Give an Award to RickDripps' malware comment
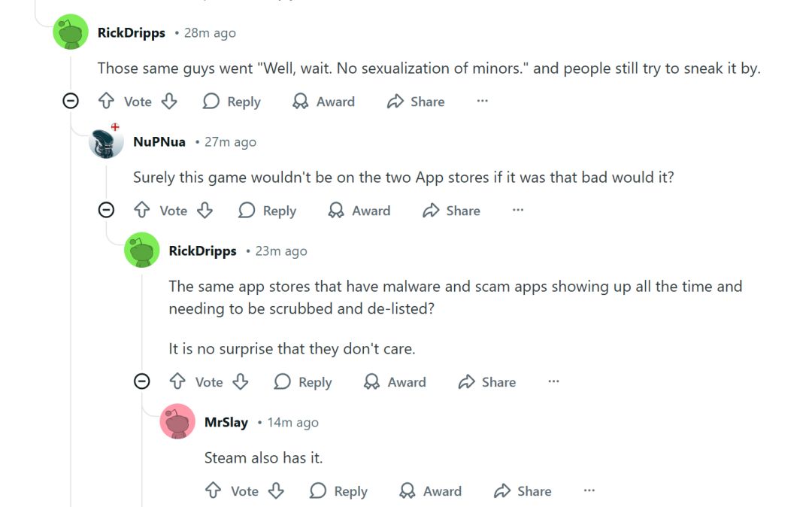The height and width of the screenshot is (507, 812). pyautogui.click(x=394, y=381)
